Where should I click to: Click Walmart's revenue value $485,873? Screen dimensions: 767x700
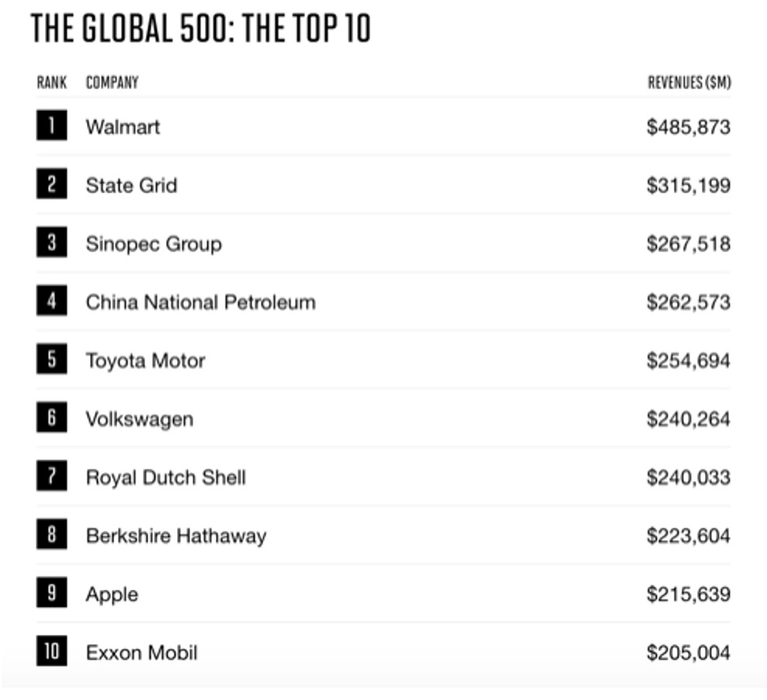pyautogui.click(x=689, y=127)
